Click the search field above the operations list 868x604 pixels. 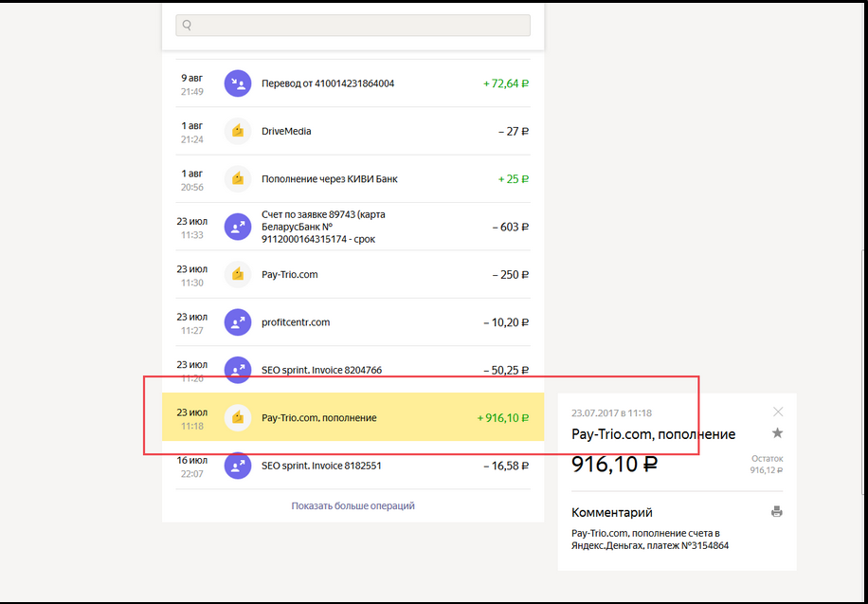(x=353, y=26)
